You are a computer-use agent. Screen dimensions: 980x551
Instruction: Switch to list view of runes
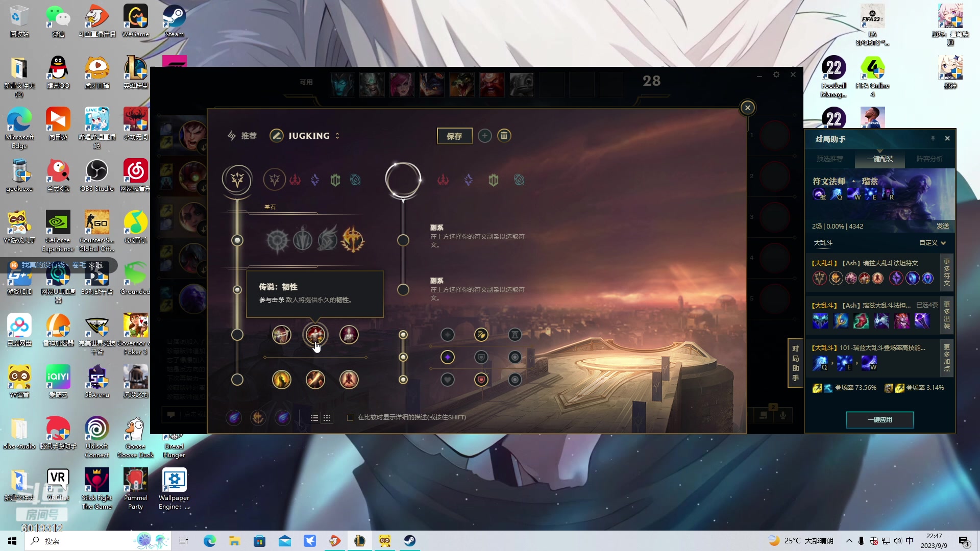314,418
